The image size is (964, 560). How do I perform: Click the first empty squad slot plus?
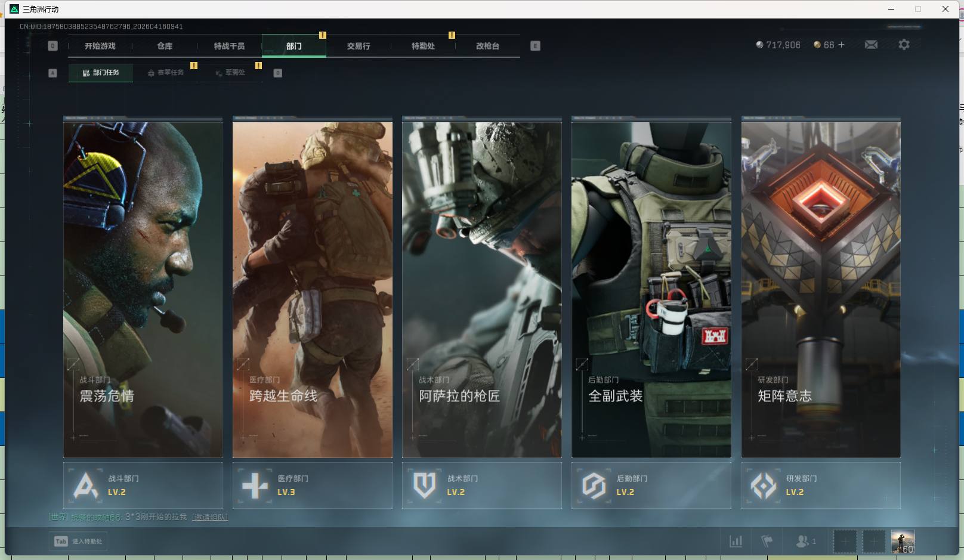point(845,542)
